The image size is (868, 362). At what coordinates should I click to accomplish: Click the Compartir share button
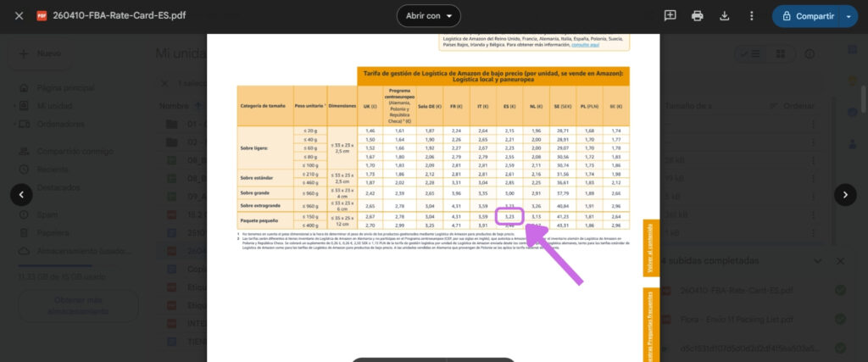(807, 16)
